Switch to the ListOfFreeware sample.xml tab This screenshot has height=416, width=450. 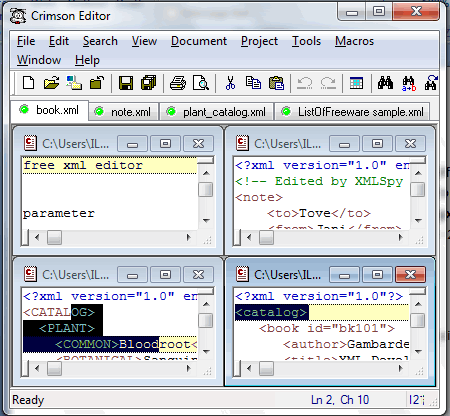point(352,112)
